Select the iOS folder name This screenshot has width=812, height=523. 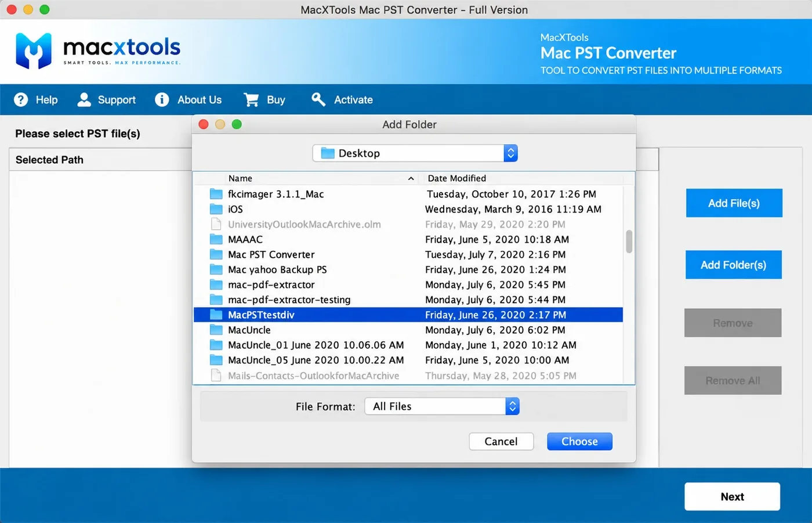click(235, 209)
